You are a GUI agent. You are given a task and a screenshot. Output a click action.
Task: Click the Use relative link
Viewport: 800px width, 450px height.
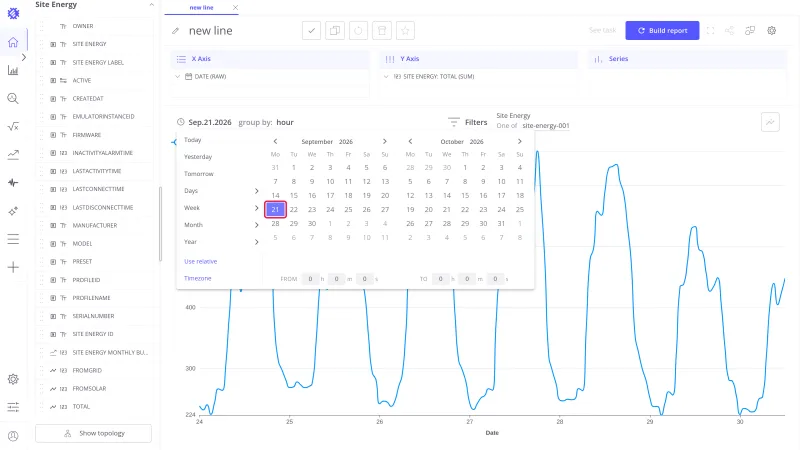pyautogui.click(x=201, y=261)
